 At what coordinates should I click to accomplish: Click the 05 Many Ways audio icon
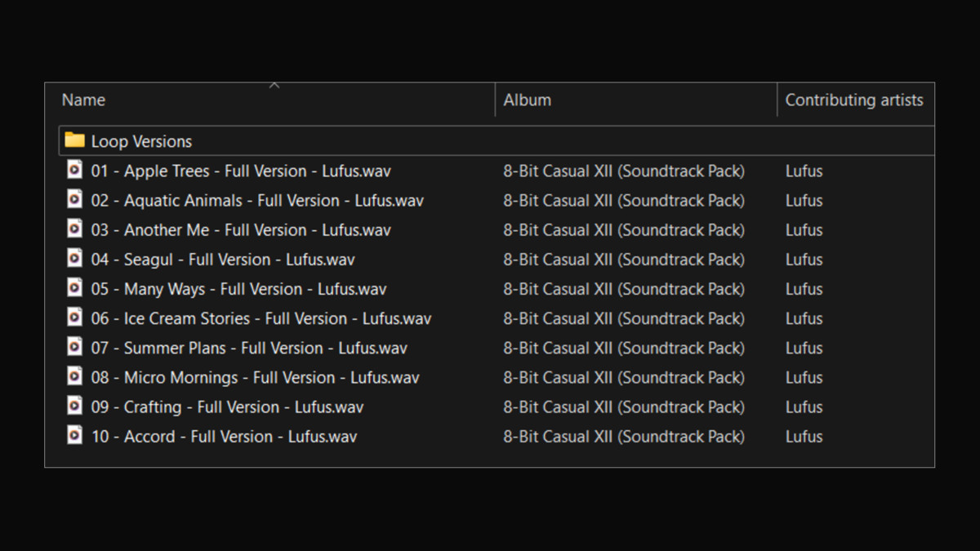(x=74, y=287)
